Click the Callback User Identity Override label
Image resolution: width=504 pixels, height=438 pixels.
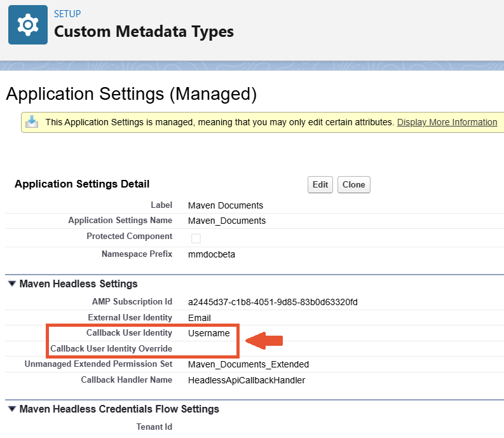pos(111,349)
